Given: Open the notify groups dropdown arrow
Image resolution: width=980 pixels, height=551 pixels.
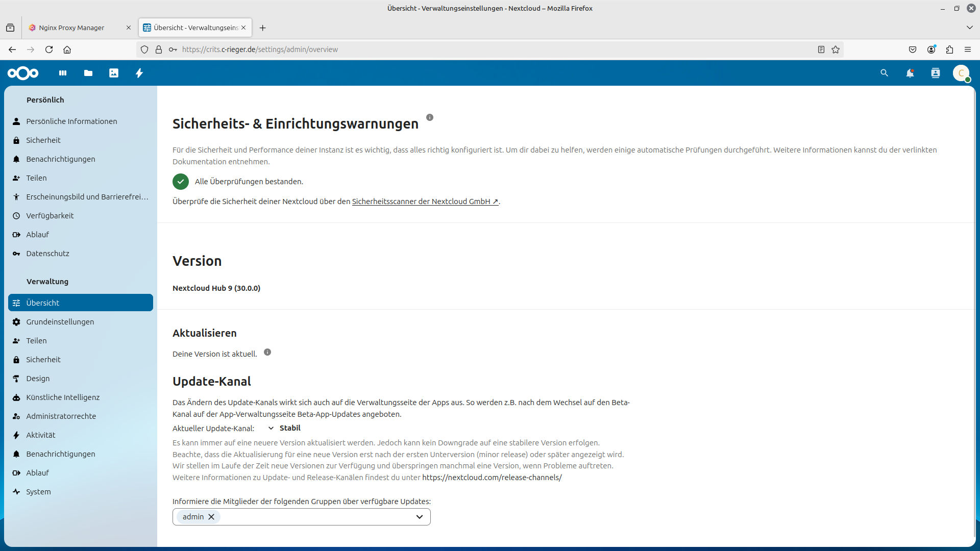Looking at the screenshot, I should pos(420,517).
